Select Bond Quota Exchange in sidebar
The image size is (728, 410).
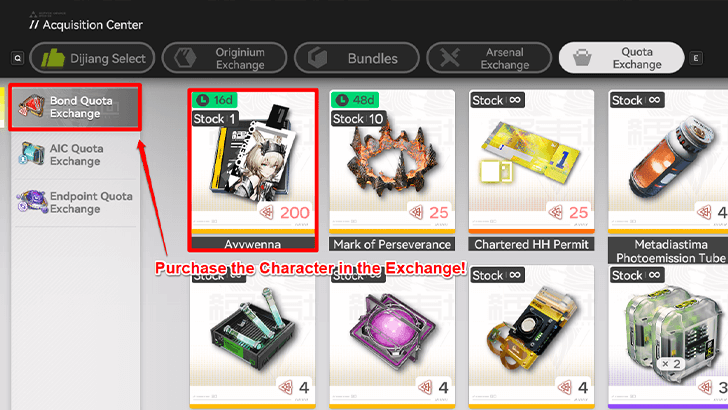point(75,107)
